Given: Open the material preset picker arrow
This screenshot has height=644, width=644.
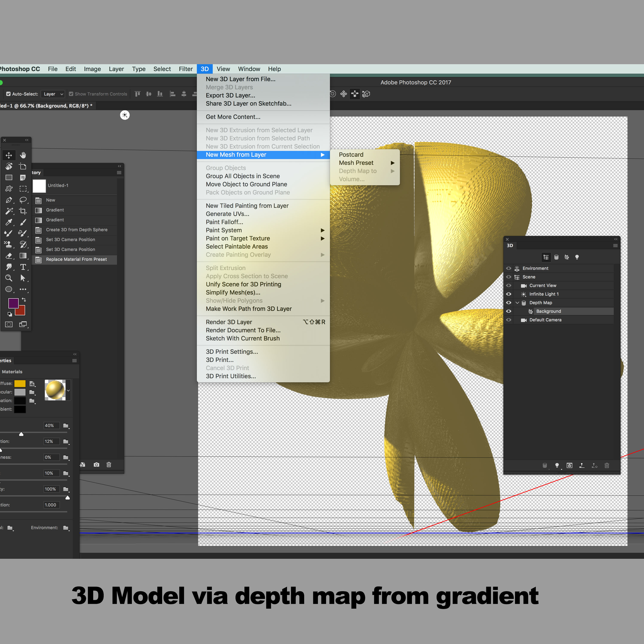Looking at the screenshot, I should pyautogui.click(x=68, y=390).
